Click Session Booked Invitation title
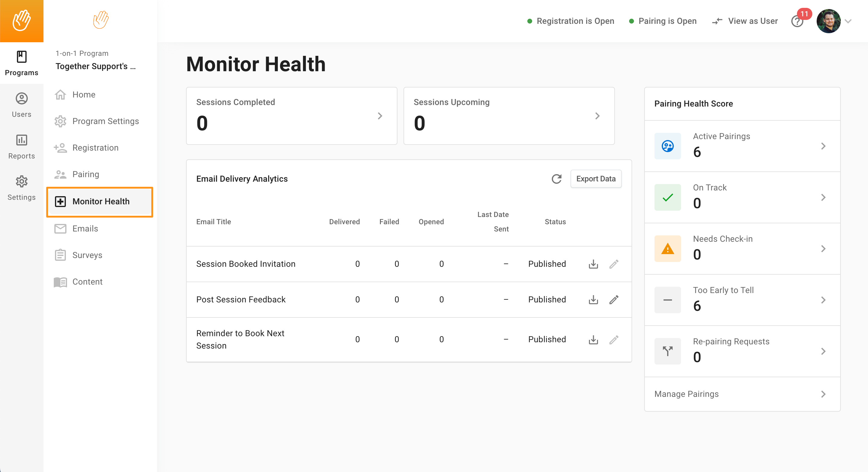This screenshot has width=868, height=472. click(x=246, y=264)
